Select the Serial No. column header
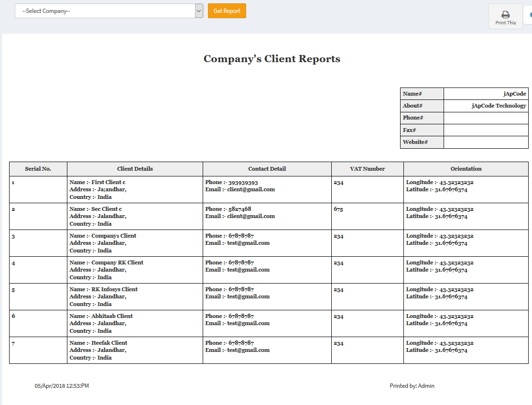 click(38, 169)
